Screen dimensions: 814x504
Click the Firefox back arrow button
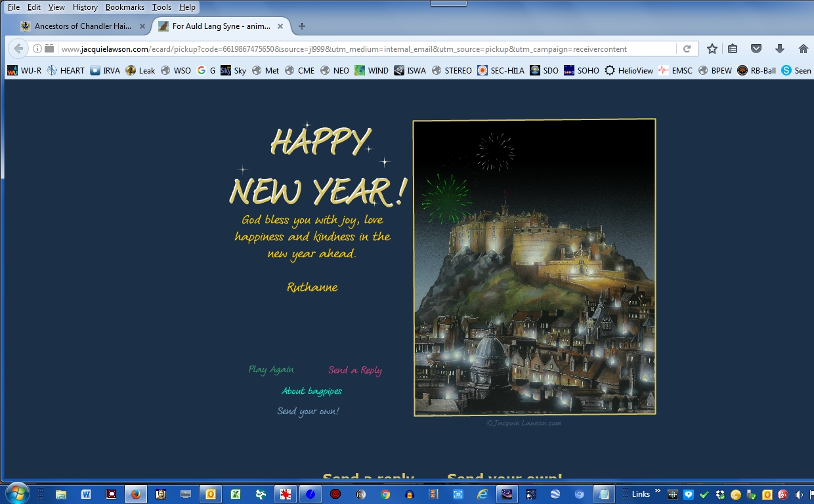coord(18,49)
